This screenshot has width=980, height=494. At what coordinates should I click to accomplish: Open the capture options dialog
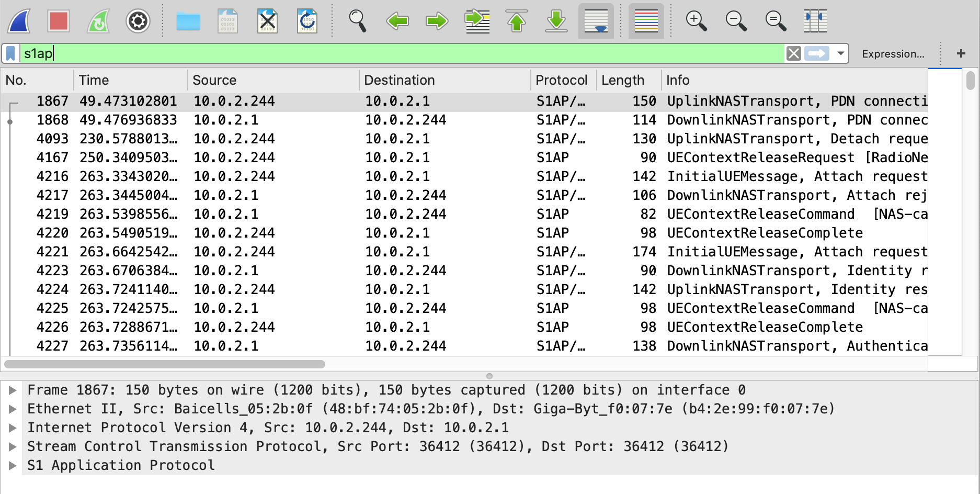tap(138, 21)
